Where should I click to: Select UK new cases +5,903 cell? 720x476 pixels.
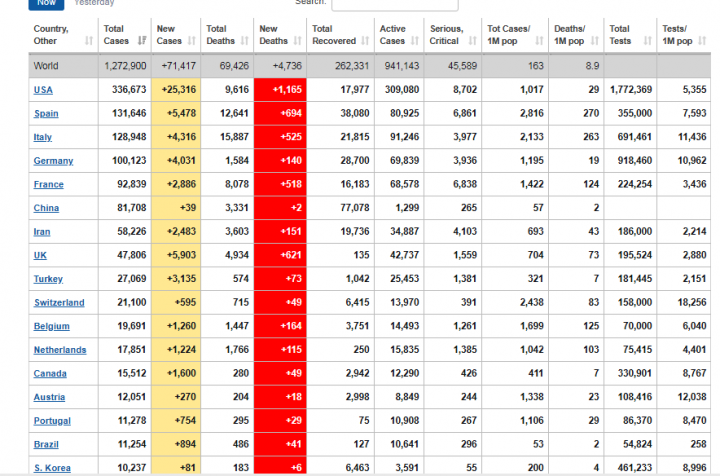tap(176, 255)
